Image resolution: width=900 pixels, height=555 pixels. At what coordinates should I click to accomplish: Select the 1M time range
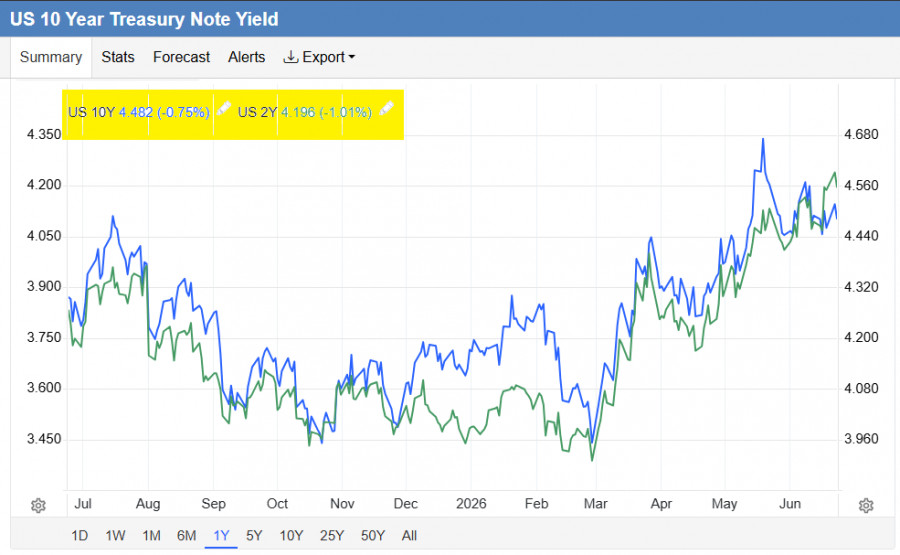(152, 535)
